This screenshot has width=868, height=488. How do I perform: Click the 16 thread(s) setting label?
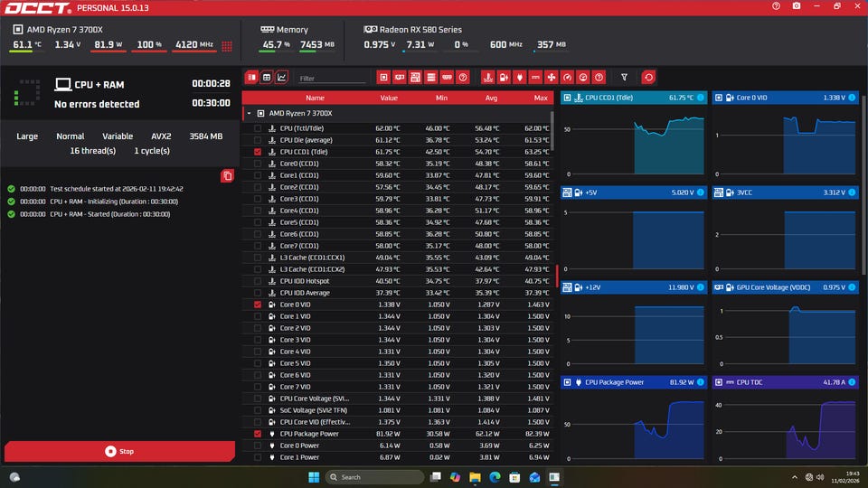point(93,151)
